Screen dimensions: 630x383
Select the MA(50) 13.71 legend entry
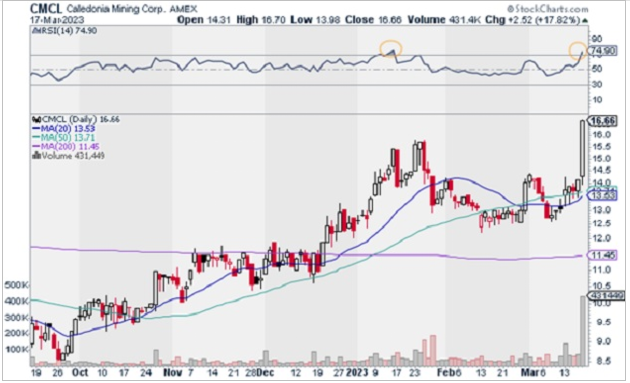point(63,137)
